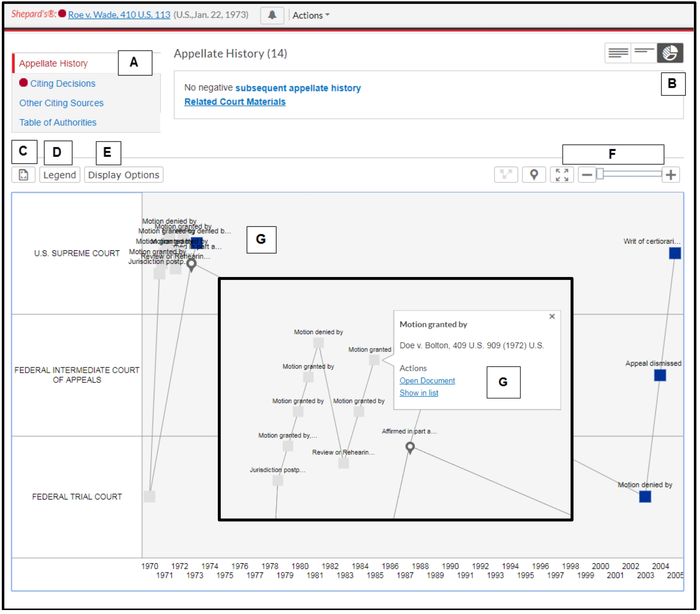Open Table of Authorities tab
The image size is (700, 614).
[58, 123]
